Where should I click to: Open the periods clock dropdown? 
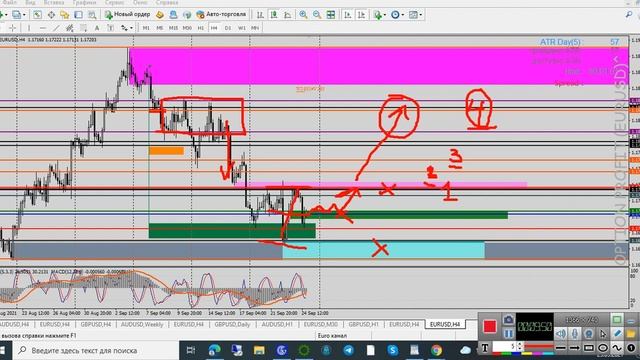coord(397,15)
